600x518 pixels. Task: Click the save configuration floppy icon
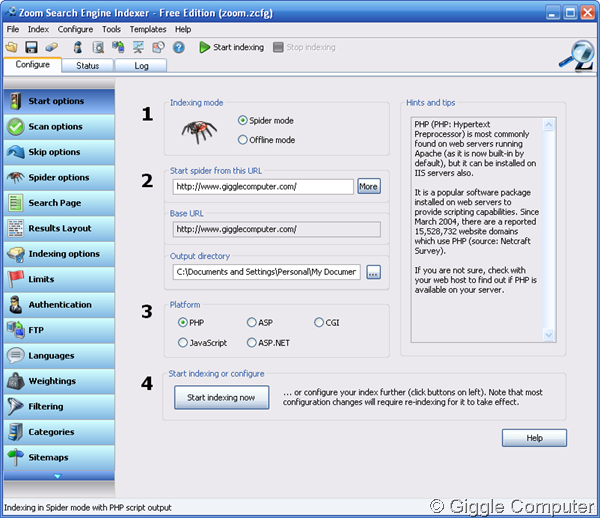point(31,47)
